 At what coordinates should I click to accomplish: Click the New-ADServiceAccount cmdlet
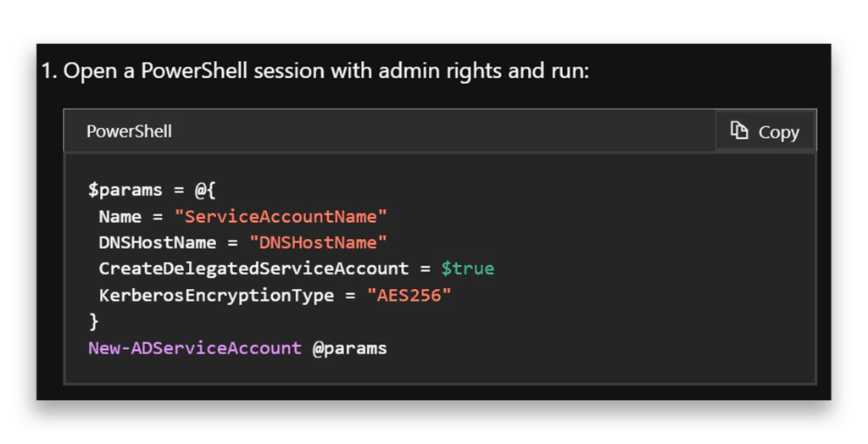(194, 347)
